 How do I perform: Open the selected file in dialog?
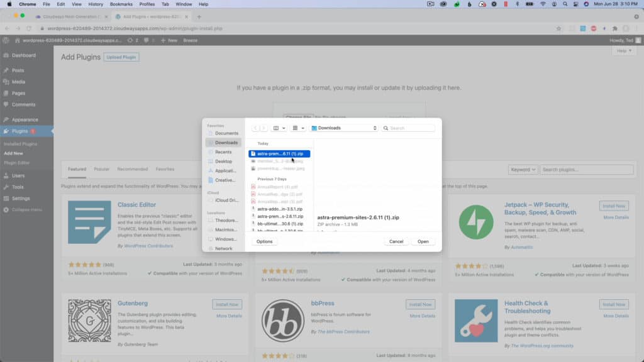pyautogui.click(x=423, y=241)
